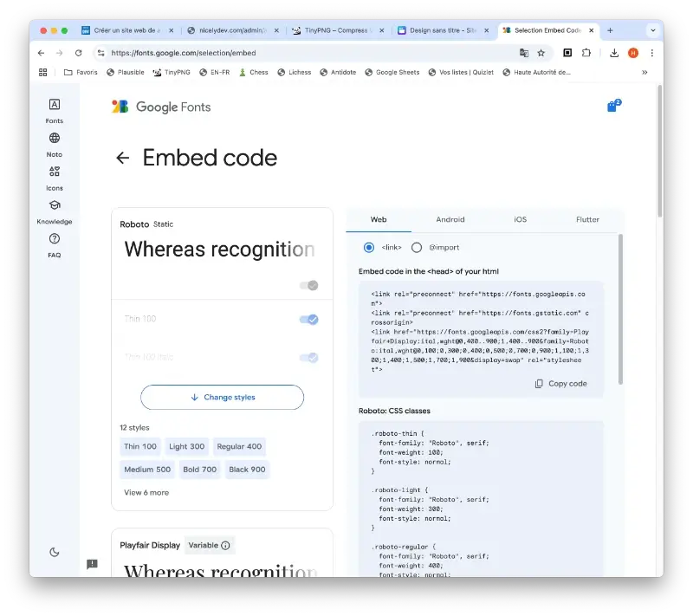Click the Thin 100 style chip
Image resolution: width=693 pixels, height=616 pixels.
click(140, 446)
